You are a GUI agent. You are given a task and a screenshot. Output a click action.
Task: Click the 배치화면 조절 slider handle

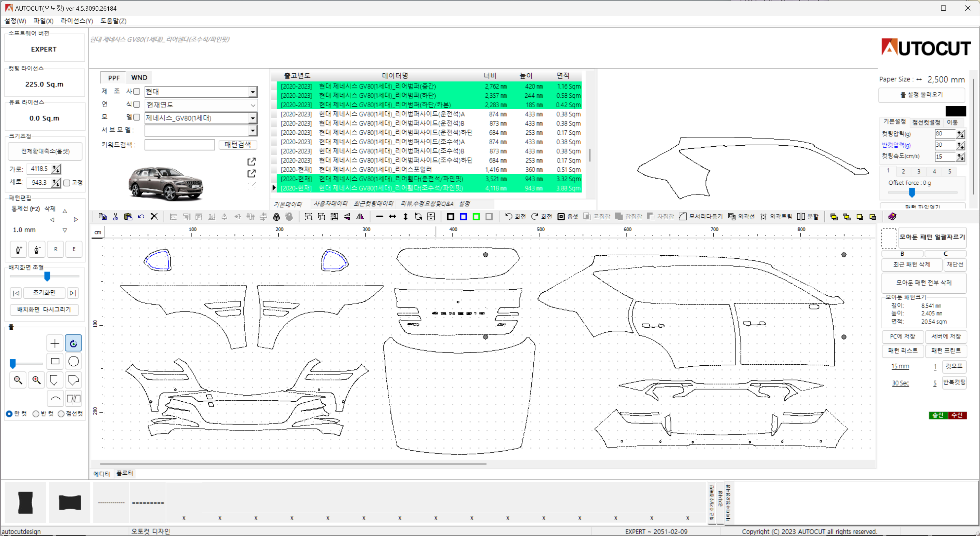[x=47, y=276]
